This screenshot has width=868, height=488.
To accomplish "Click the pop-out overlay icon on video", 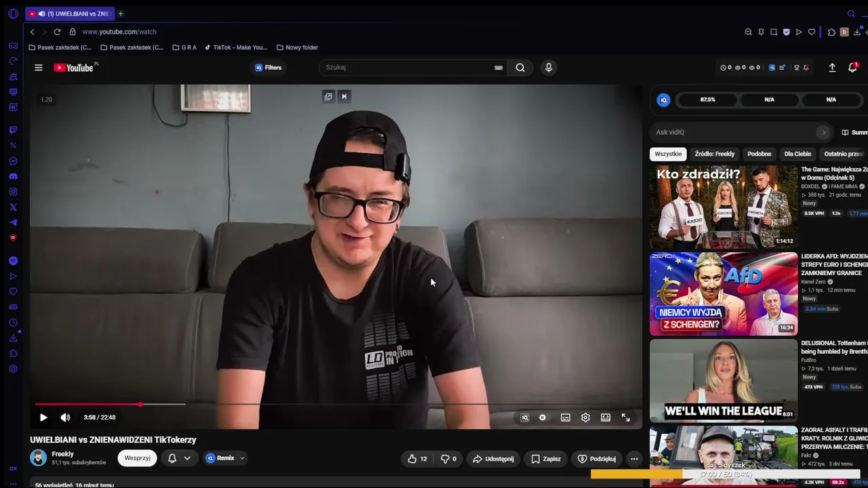I will click(x=328, y=96).
